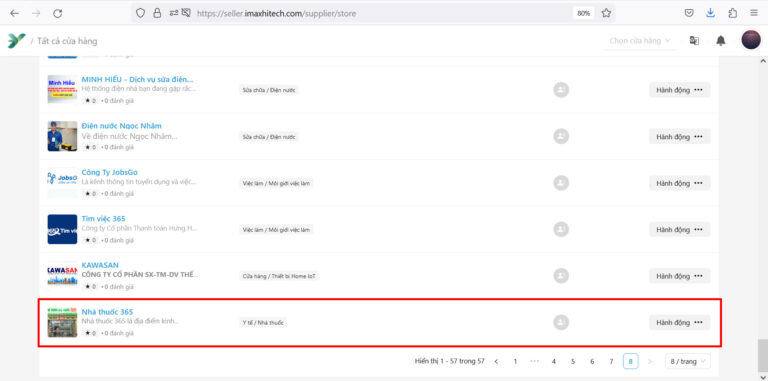The width and height of the screenshot is (768, 381).
Task: Open "Hành động" menu for KAWASAN
Action: click(x=679, y=276)
